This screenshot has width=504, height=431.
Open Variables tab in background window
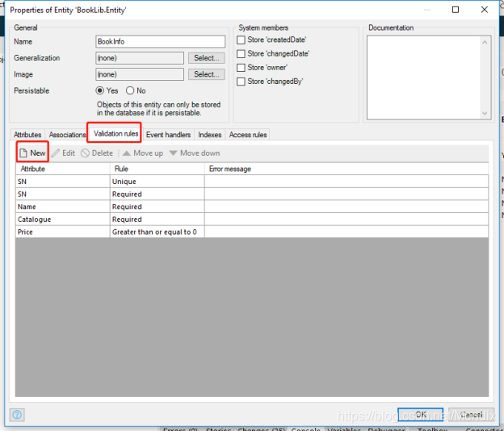344,429
